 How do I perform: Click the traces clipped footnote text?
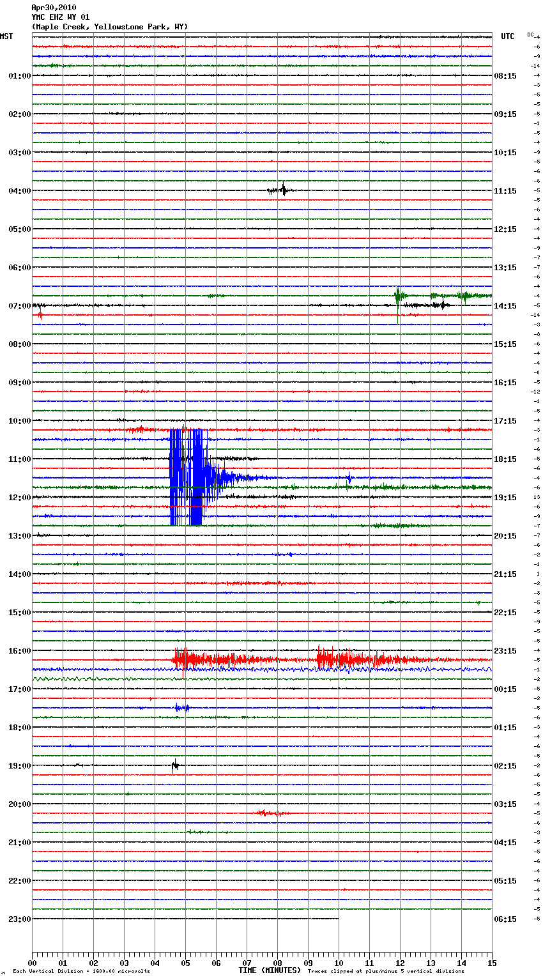pos(386,972)
